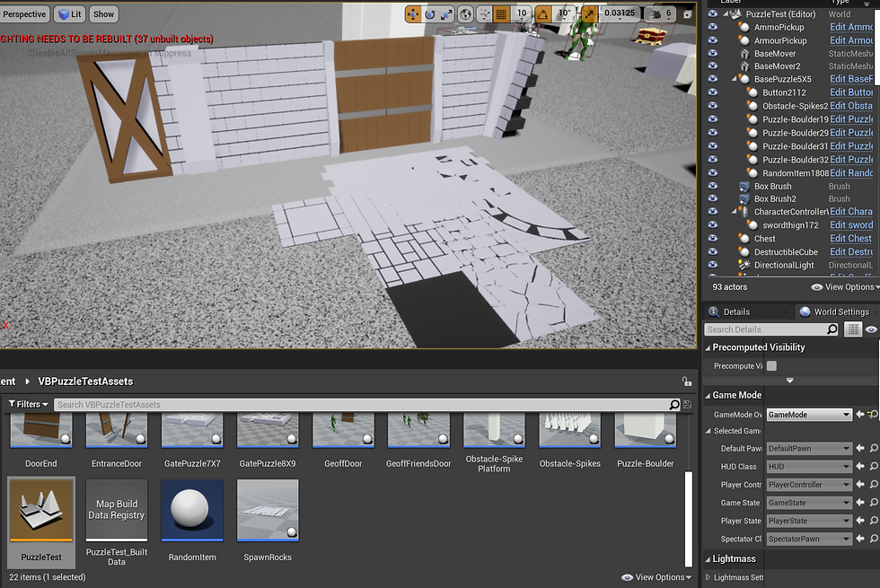
Task: Open the Spectator Class dropdown
Action: (809, 539)
